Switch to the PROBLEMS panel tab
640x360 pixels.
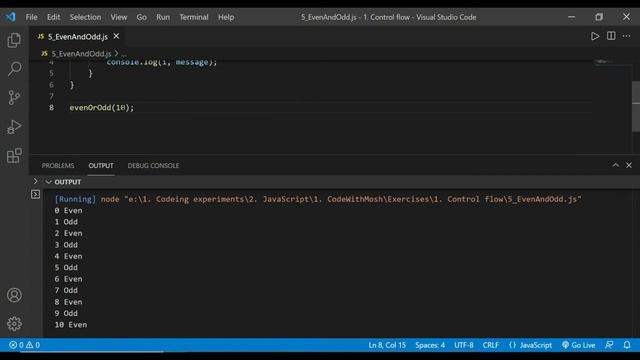click(58, 165)
